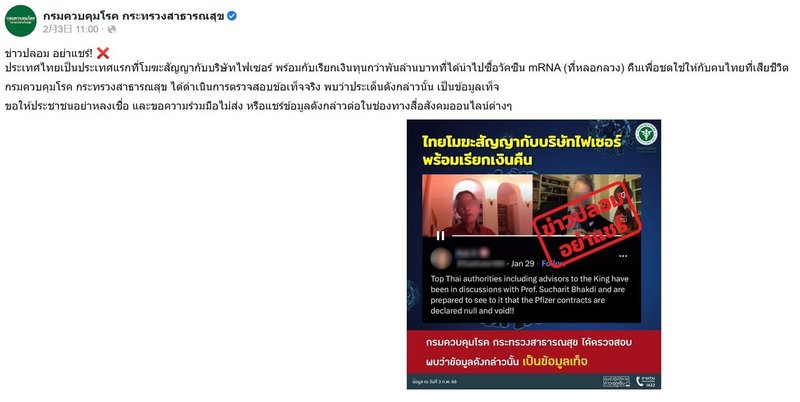Image resolution: width=800 pixels, height=402 pixels.
Task: Click the globe public-privacy icon
Action: tap(112, 30)
